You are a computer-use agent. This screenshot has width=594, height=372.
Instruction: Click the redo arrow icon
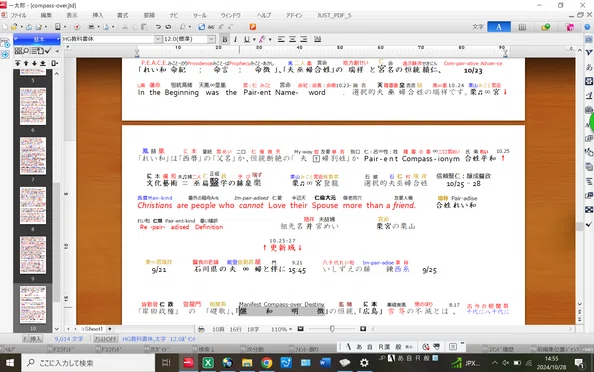coord(168,27)
